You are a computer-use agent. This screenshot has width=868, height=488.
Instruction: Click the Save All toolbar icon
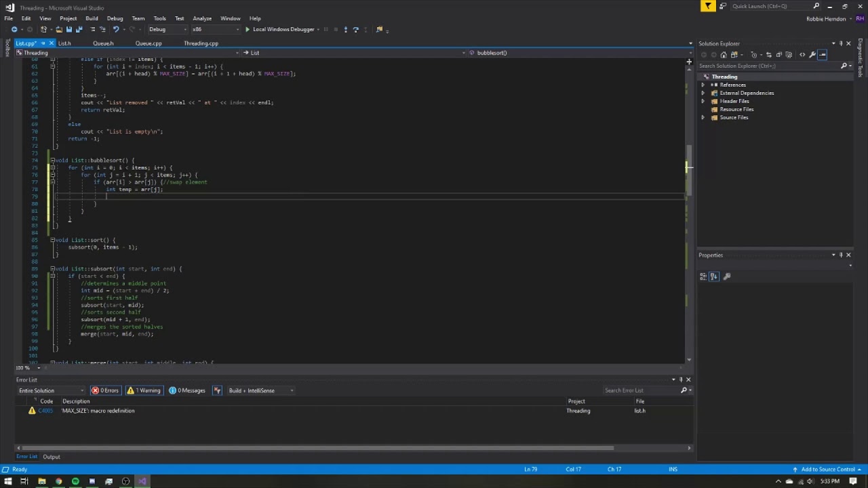tap(79, 30)
